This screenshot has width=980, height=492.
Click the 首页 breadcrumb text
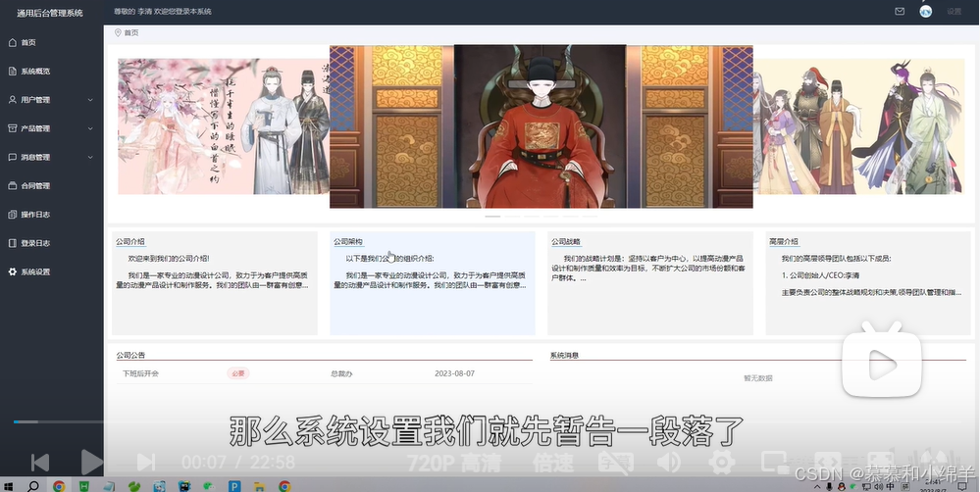[x=131, y=32]
